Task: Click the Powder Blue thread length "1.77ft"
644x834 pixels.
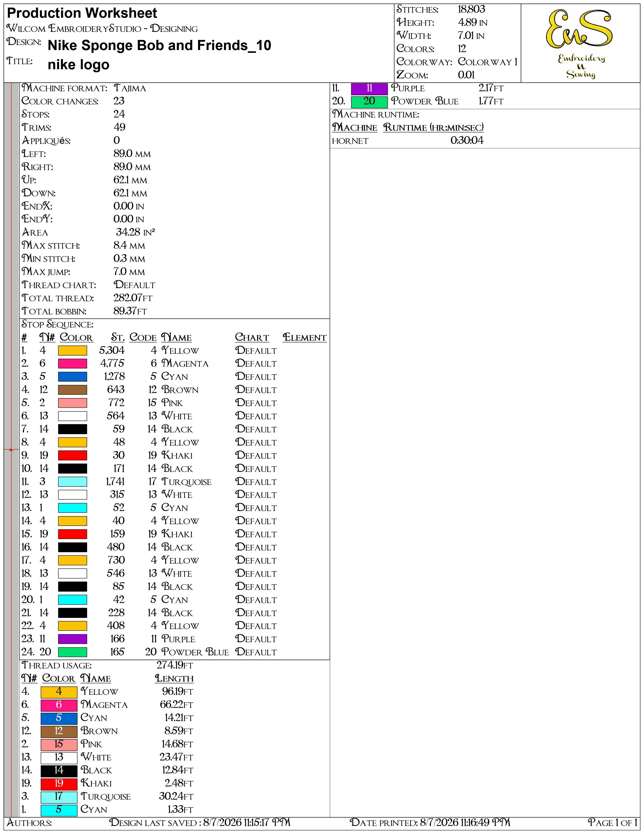Action: pos(491,101)
